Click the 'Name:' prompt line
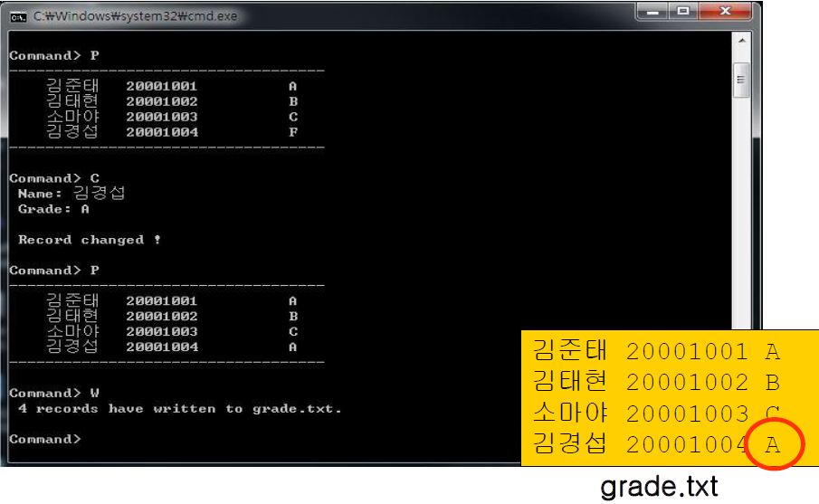The image size is (819, 504). 71,194
